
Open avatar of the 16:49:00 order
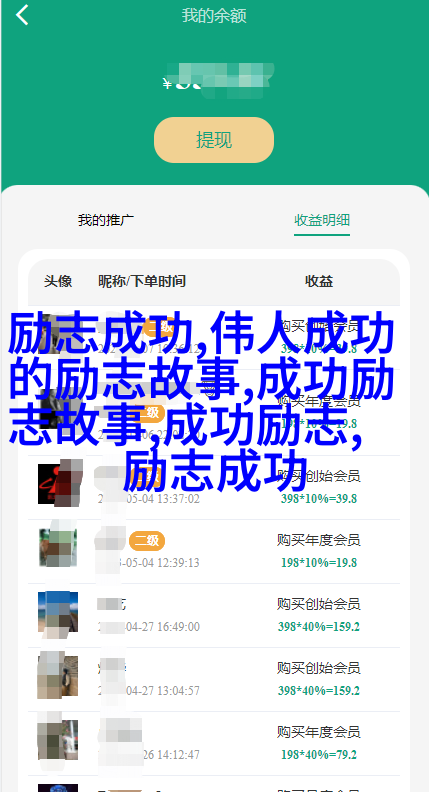pyautogui.click(x=58, y=612)
